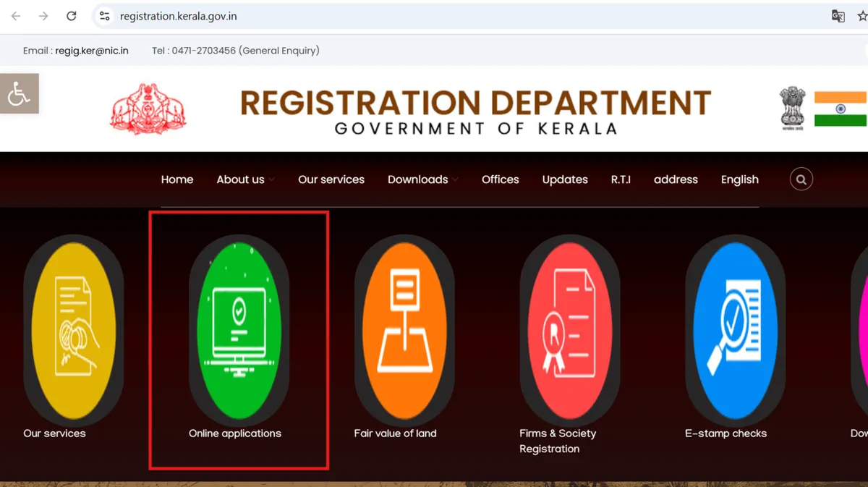Screen dimensions: 868x487
Task: Reload the page using browser refresh button
Action: [71, 16]
